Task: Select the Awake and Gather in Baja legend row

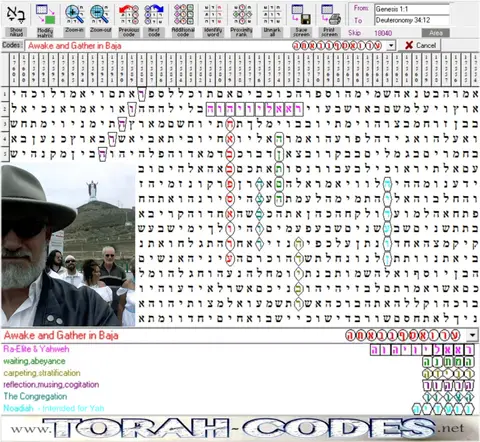Action: tap(233, 336)
